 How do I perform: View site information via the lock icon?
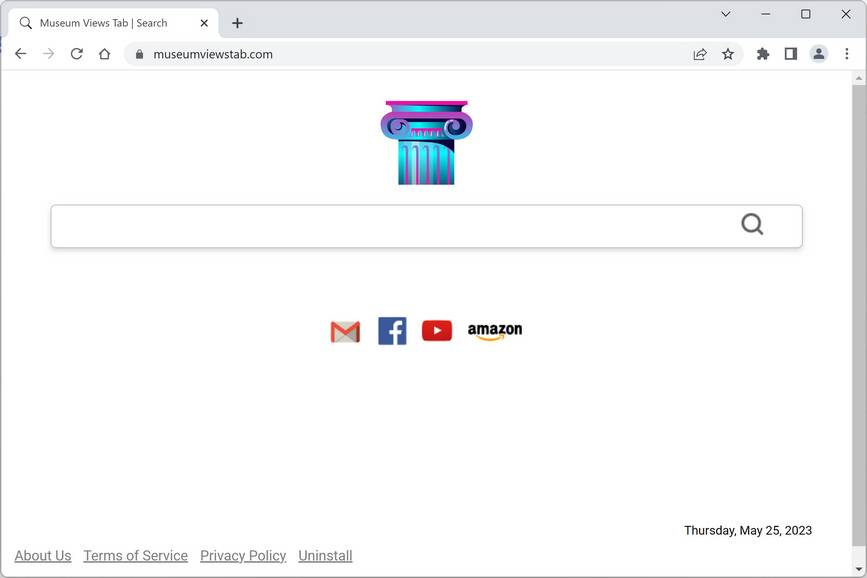pyautogui.click(x=139, y=54)
